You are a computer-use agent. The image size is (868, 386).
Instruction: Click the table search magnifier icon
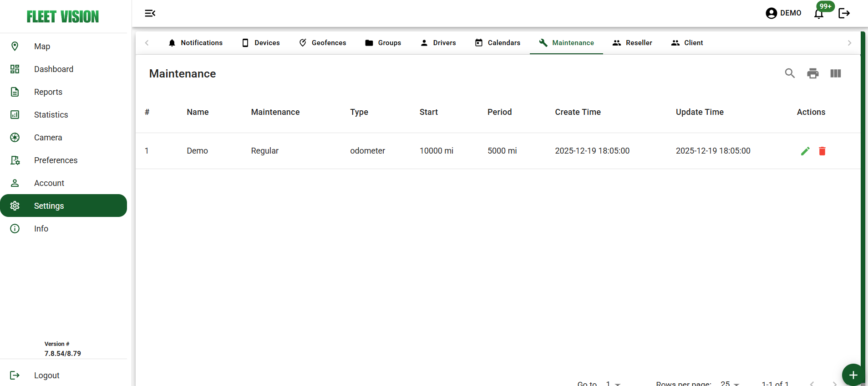coord(790,73)
